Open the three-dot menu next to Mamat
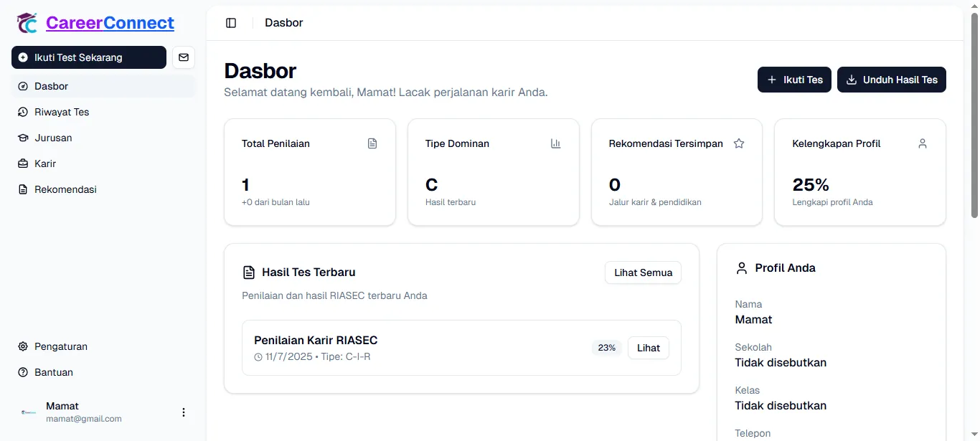 click(184, 412)
